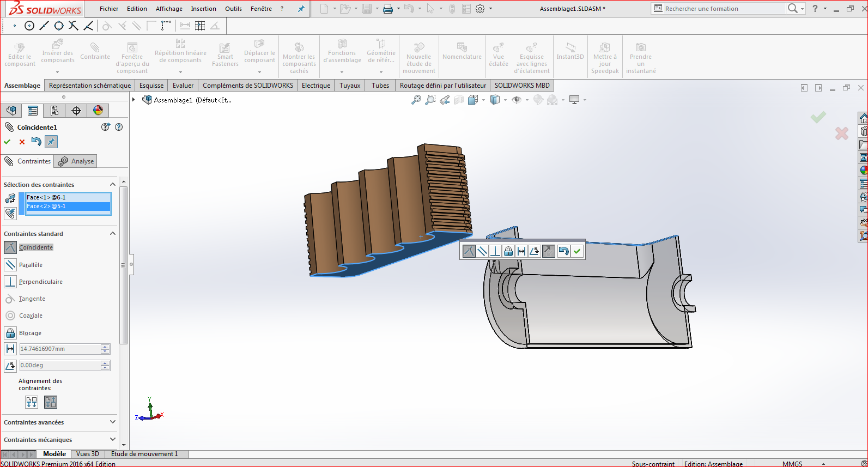
Task: Switch to the Evaluer ribbon tab
Action: 183,86
